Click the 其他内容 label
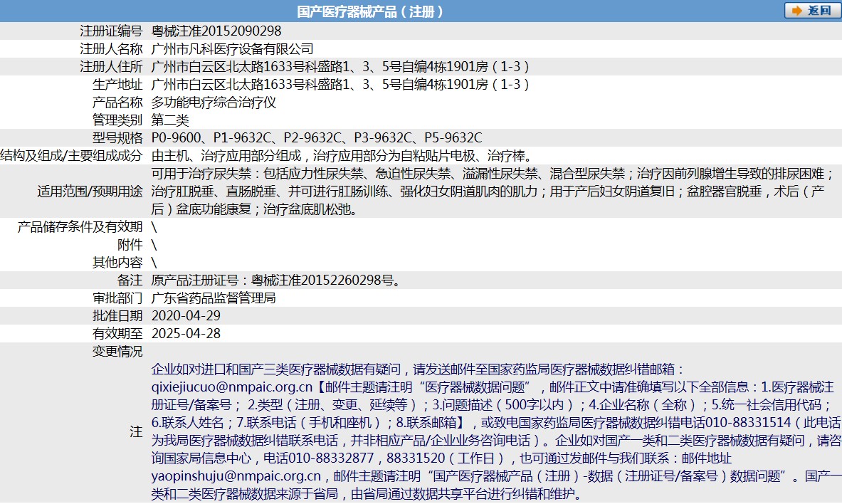 (x=117, y=262)
